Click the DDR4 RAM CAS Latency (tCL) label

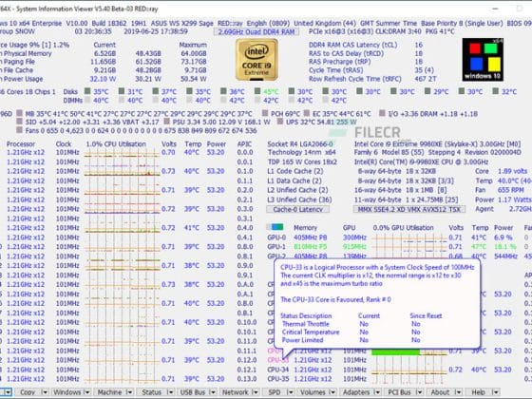click(x=352, y=45)
